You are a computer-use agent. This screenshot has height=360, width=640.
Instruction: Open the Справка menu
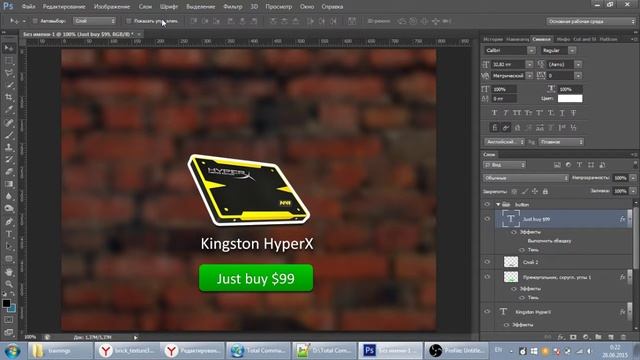[332, 7]
